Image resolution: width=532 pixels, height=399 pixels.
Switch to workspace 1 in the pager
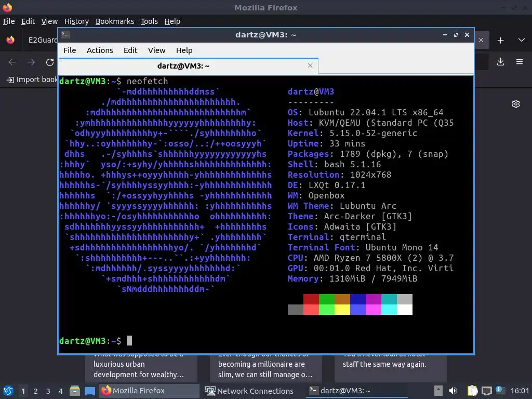(x=23, y=391)
